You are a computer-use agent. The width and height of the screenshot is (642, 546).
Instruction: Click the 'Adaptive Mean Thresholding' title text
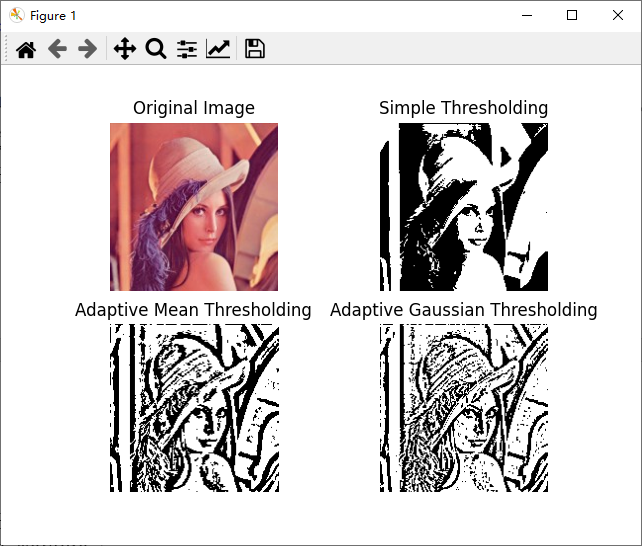[193, 310]
